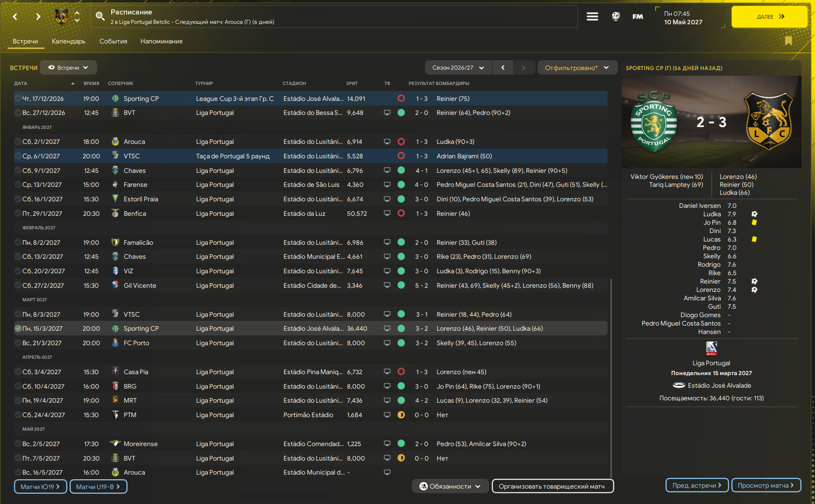
Task: Toggle checkbox on 17/12/2026 Sporting CP row
Action: point(18,99)
